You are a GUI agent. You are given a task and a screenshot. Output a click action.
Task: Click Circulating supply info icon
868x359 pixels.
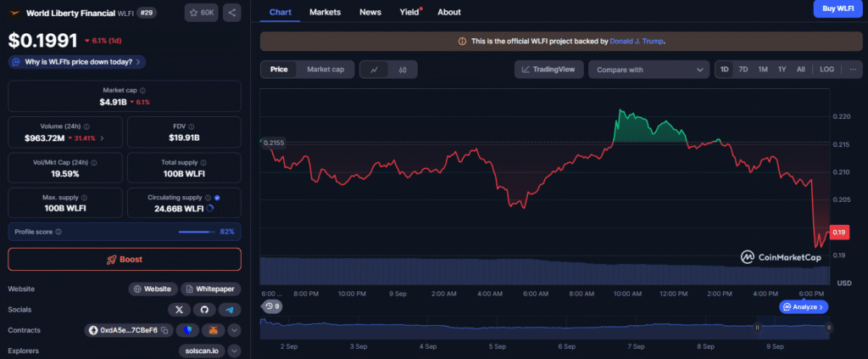(x=209, y=197)
